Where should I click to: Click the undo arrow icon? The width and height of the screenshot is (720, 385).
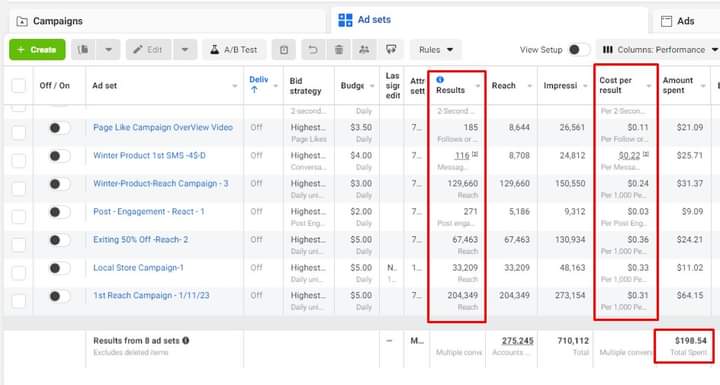[x=313, y=50]
